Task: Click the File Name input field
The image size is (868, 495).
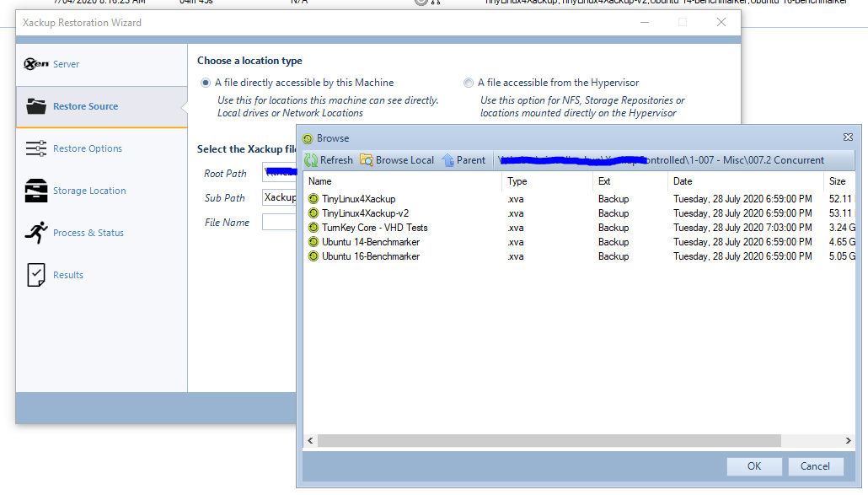Action: pyautogui.click(x=280, y=222)
